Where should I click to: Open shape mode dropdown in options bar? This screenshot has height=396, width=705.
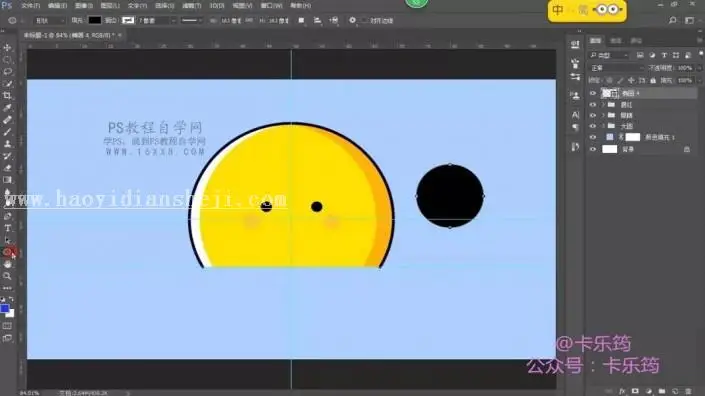tap(49, 21)
